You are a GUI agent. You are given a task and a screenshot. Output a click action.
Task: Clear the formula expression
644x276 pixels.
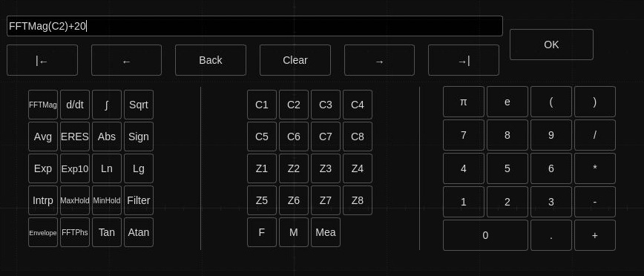click(x=295, y=60)
